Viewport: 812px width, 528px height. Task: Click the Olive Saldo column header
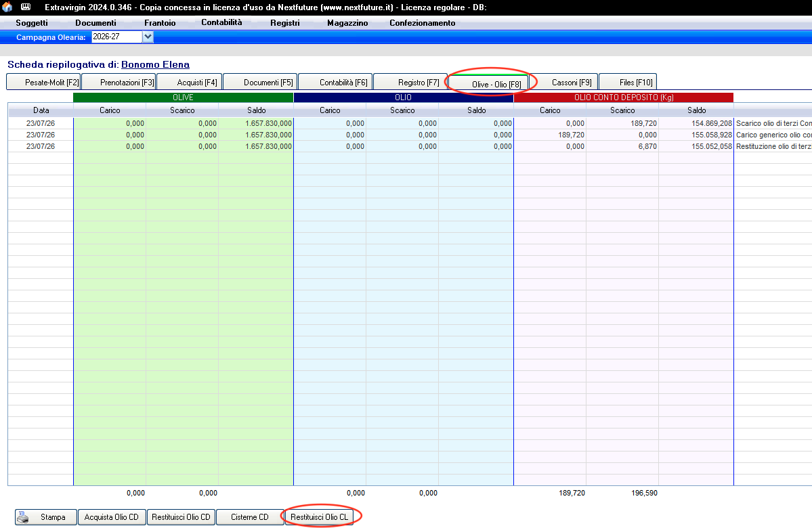(257, 110)
